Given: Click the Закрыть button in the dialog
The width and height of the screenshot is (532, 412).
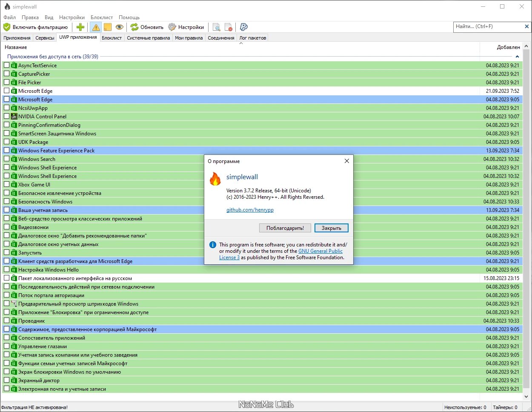Looking at the screenshot, I should (x=332, y=228).
